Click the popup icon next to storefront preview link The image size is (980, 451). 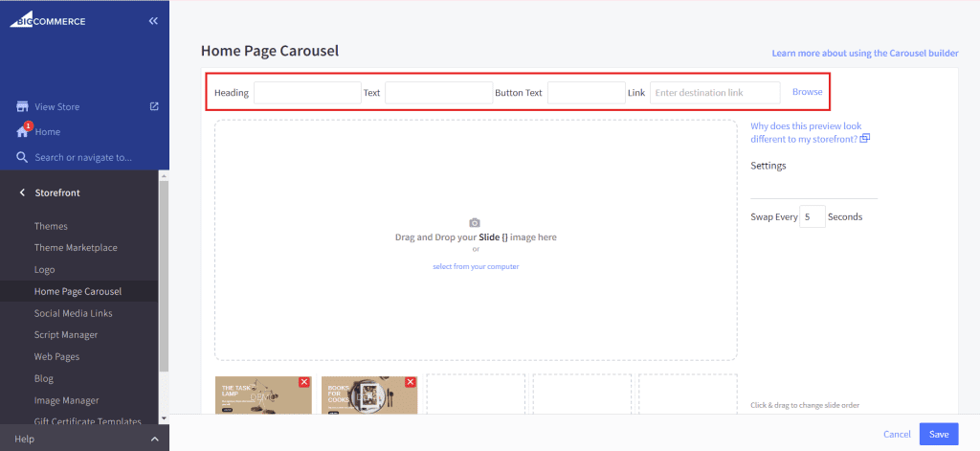click(865, 139)
